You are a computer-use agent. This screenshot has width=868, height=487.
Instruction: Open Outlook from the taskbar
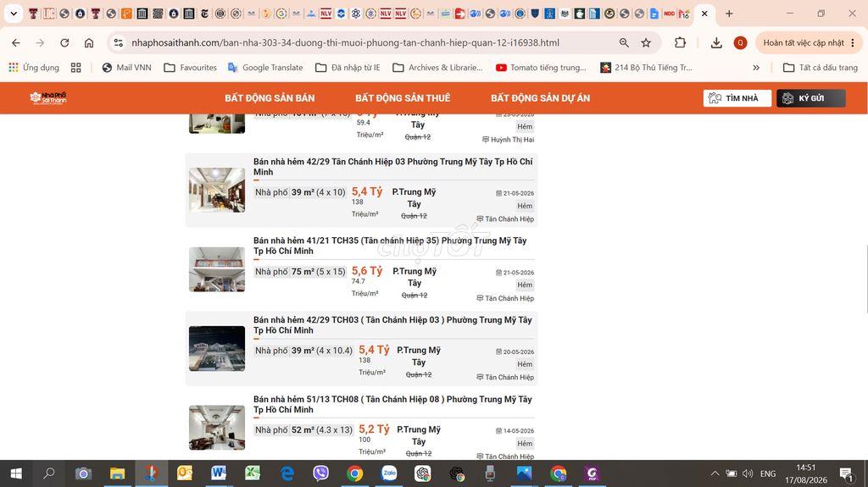(184, 473)
